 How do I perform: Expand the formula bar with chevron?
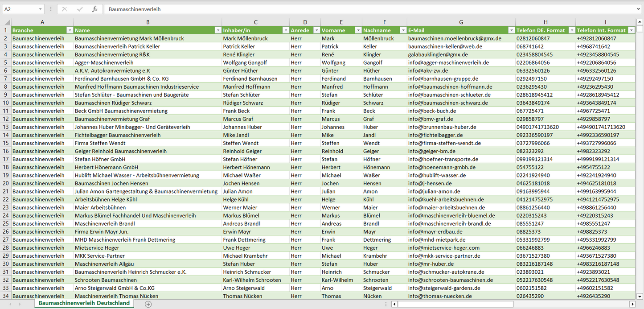click(639, 9)
